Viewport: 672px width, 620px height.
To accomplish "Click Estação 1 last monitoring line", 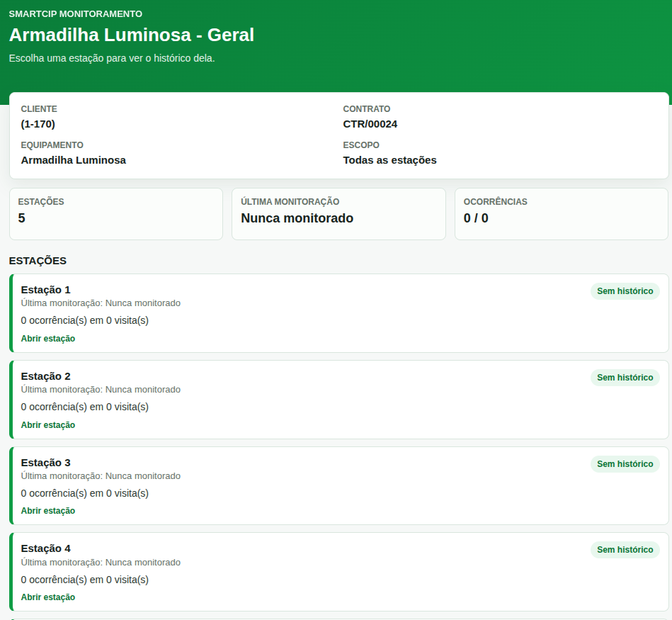I will [101, 303].
